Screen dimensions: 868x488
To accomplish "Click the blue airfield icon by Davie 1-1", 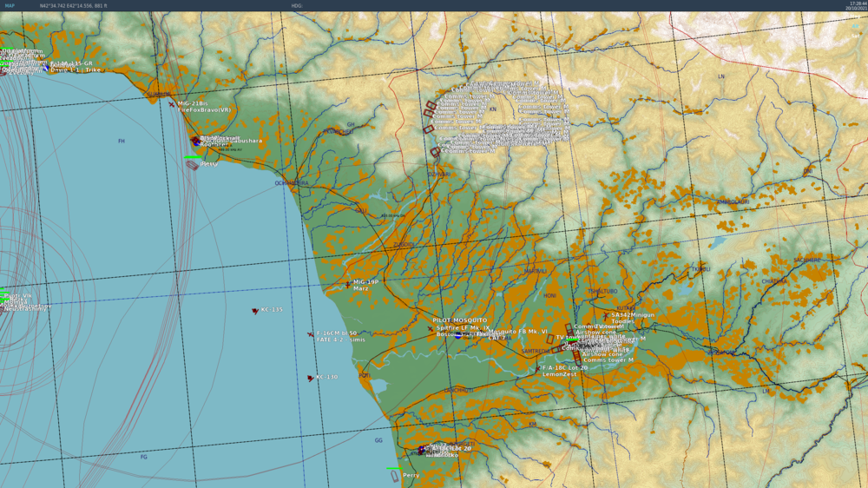I will 45,69.
